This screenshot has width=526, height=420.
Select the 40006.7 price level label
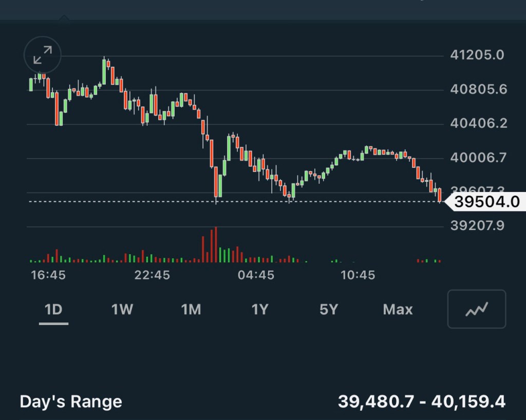click(478, 158)
